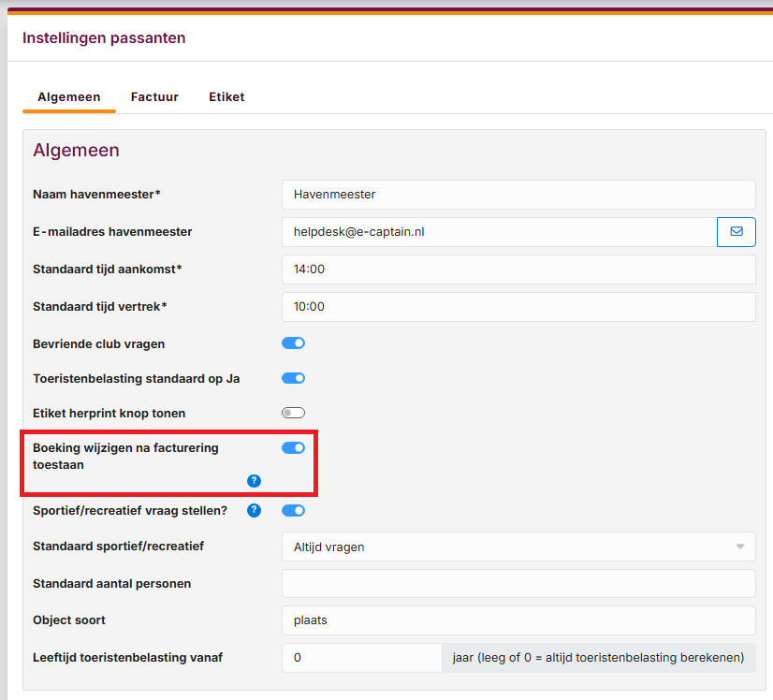The image size is (773, 700).
Task: Select the Algemeen tab
Action: [x=69, y=97]
